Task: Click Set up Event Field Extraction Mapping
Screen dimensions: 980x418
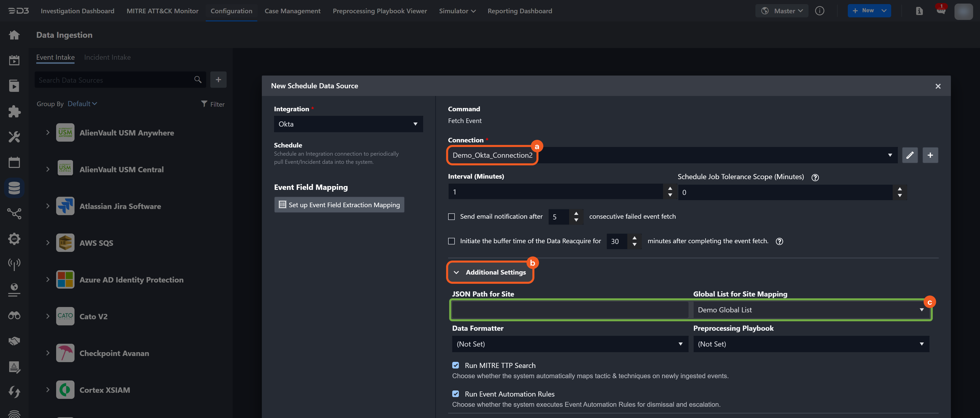Action: (x=339, y=205)
